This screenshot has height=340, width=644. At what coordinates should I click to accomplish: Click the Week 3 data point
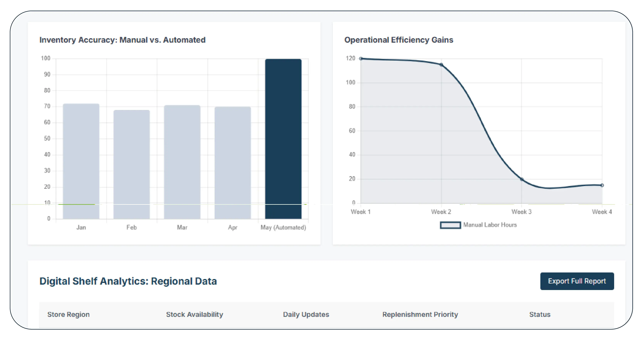522,179
